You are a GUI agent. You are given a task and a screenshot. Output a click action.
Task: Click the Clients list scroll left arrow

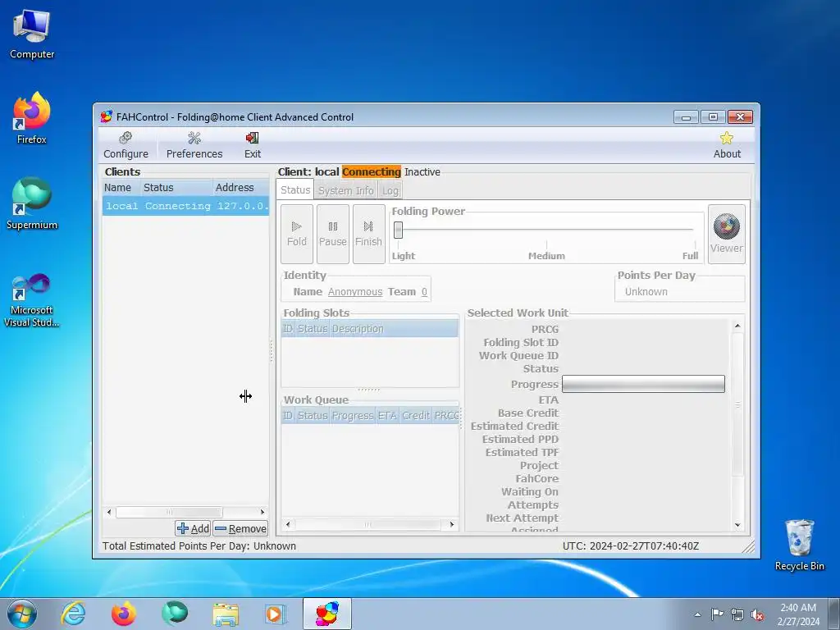(x=109, y=512)
